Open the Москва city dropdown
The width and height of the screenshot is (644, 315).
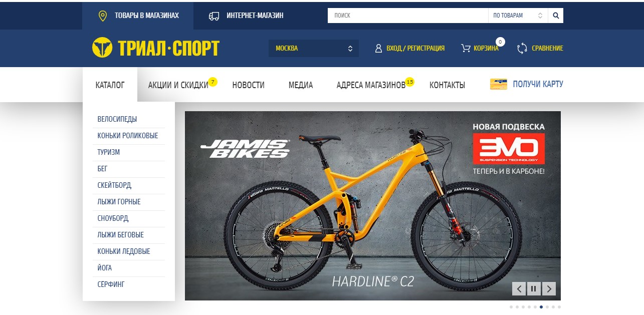coord(314,48)
